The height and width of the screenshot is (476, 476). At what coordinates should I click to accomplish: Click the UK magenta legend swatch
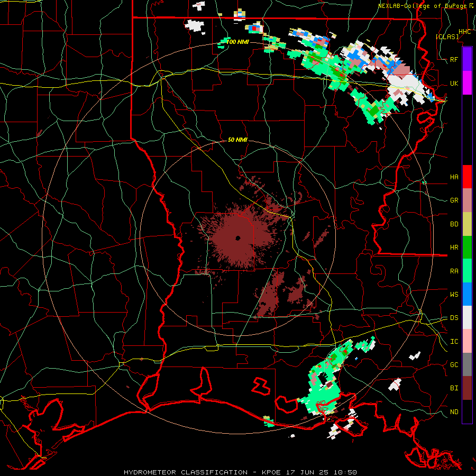(x=467, y=83)
